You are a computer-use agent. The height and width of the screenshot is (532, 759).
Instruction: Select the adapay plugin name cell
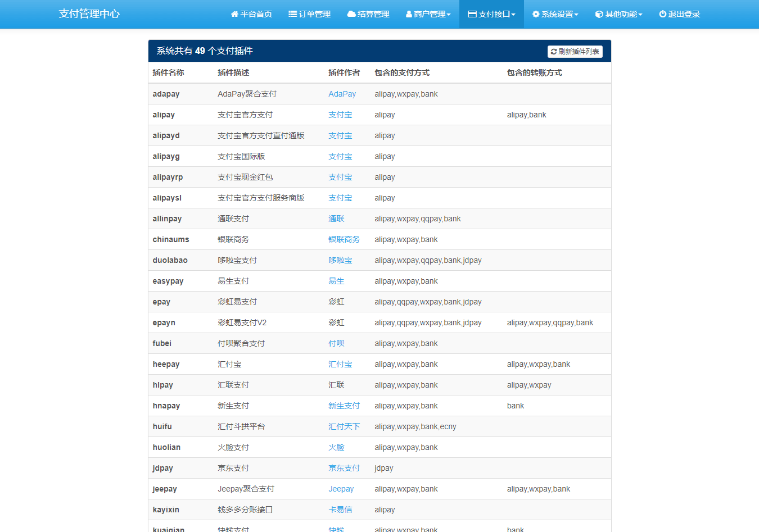click(x=180, y=94)
